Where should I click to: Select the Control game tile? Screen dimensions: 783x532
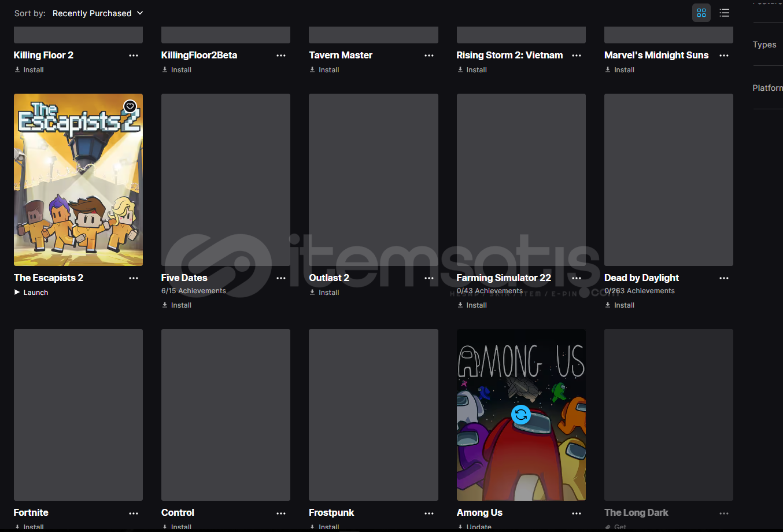point(226,415)
